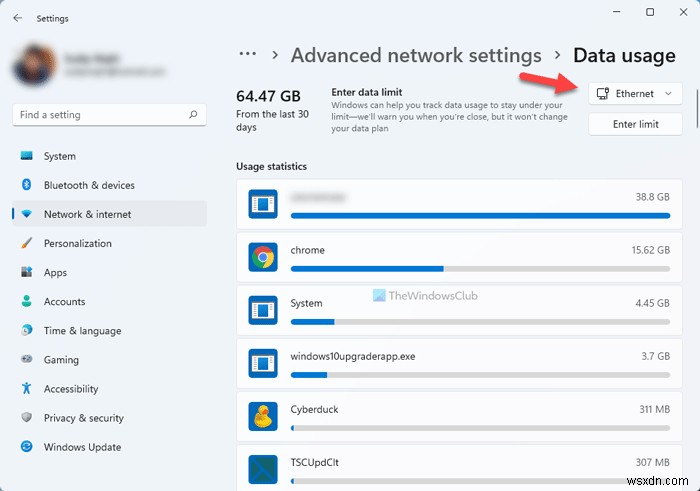Image resolution: width=700 pixels, height=491 pixels.
Task: Open the Ethernet network dropdown
Action: (x=635, y=94)
